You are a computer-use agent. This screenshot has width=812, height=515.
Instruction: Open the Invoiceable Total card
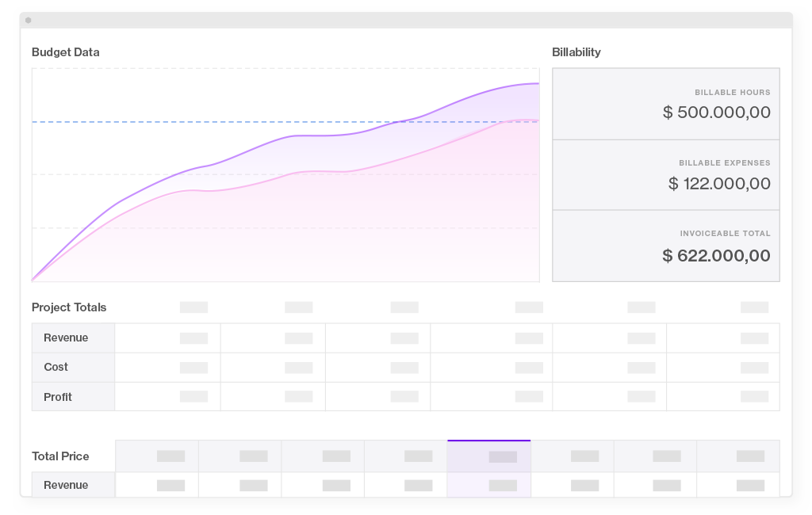[665, 246]
